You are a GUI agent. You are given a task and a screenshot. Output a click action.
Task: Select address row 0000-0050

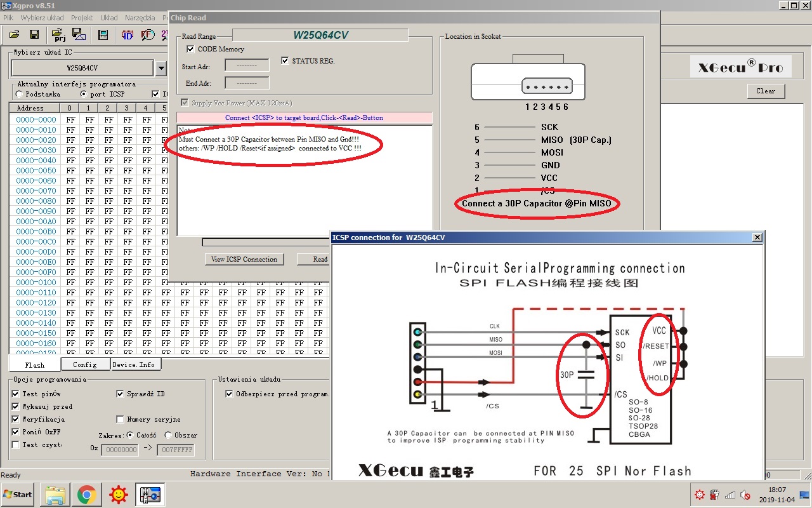[36, 170]
